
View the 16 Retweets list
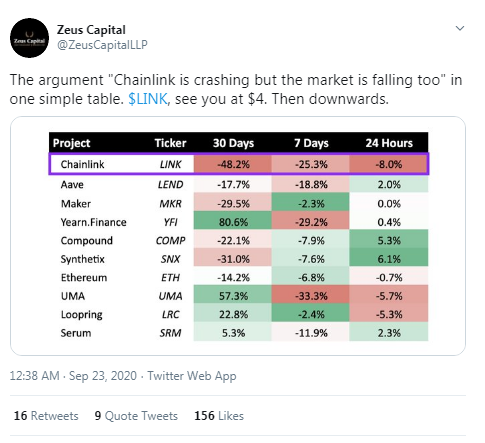click(x=46, y=416)
